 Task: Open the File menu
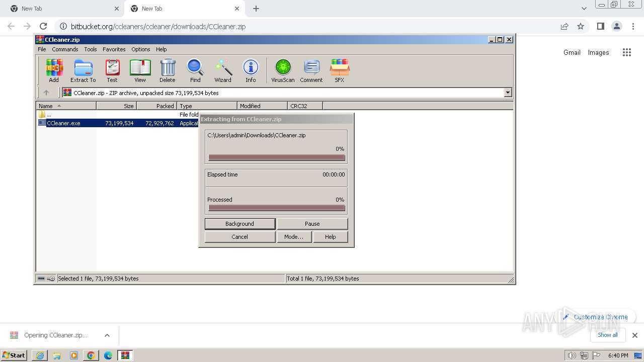[x=42, y=49]
